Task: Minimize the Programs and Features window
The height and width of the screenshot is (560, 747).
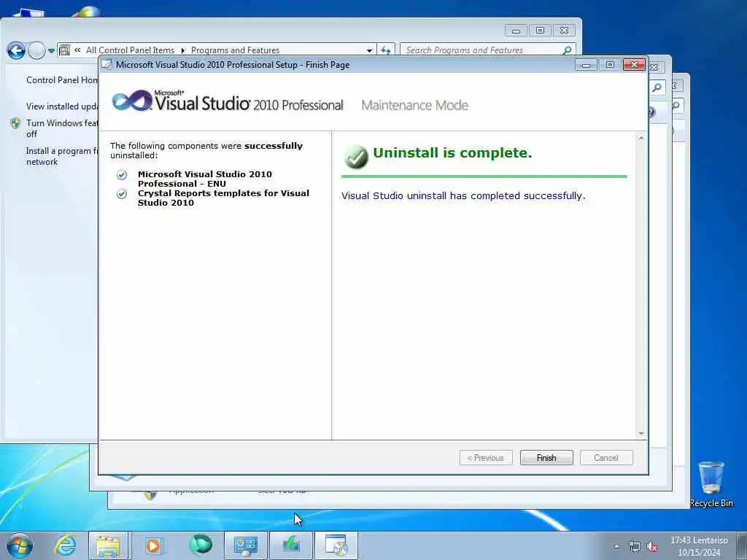Action: [516, 31]
